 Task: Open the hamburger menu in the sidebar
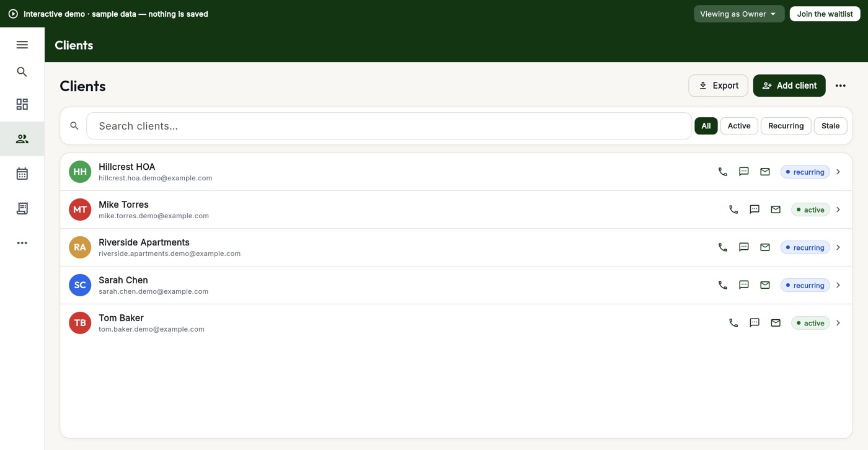[x=22, y=45]
